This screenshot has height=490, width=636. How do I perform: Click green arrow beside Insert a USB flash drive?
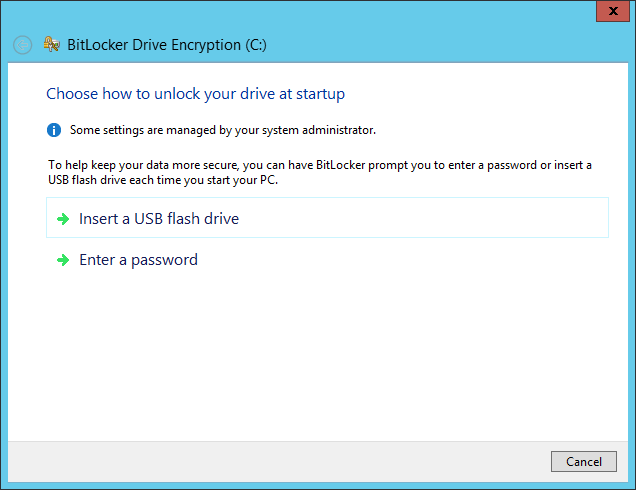[x=63, y=219]
